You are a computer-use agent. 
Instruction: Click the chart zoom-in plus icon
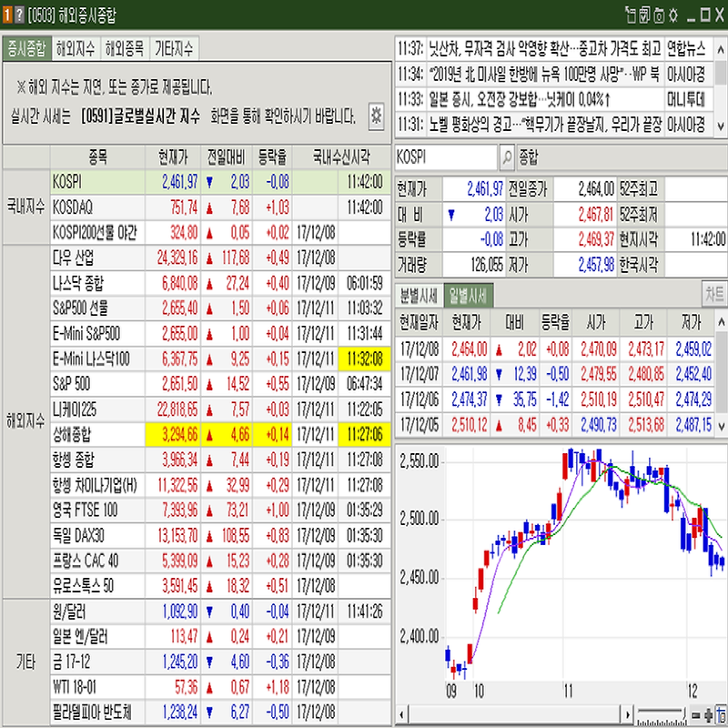(x=707, y=712)
